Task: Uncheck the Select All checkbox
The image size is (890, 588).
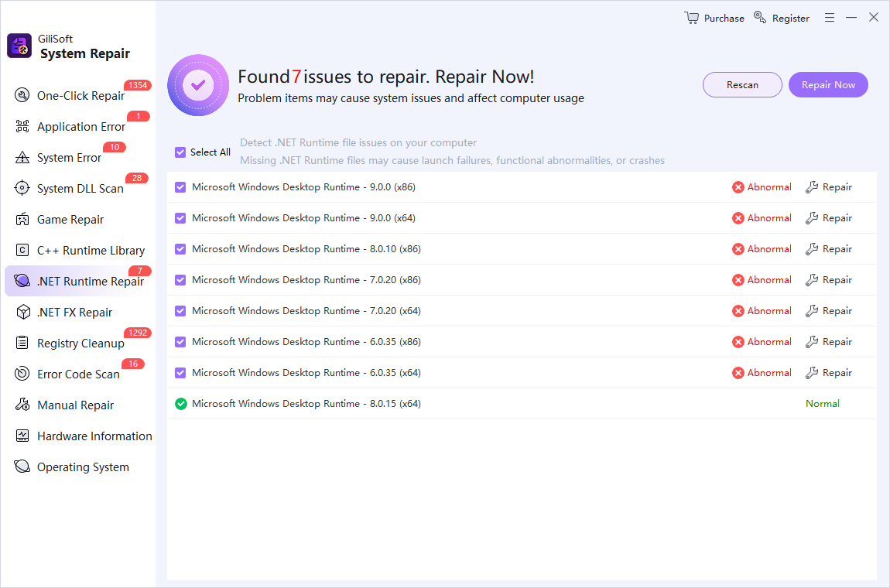Action: [180, 152]
